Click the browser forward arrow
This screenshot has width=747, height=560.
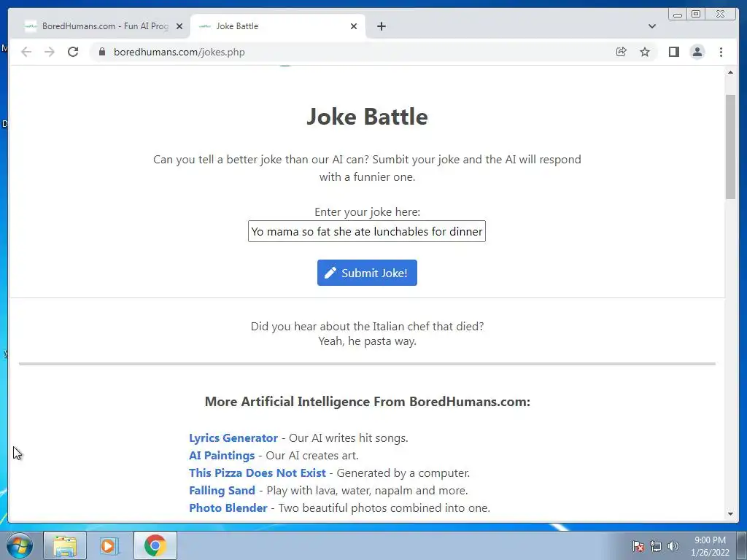[x=49, y=52]
